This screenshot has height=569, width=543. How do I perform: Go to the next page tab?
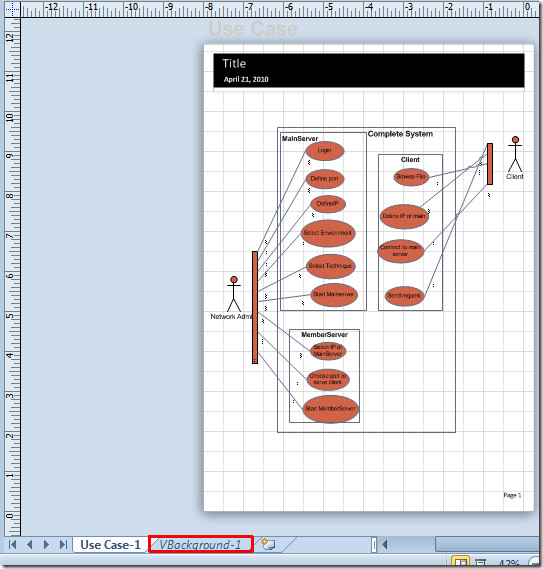click(46, 544)
